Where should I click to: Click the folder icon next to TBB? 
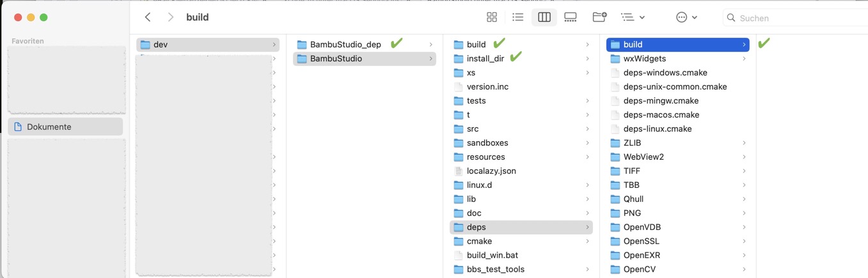pos(615,185)
